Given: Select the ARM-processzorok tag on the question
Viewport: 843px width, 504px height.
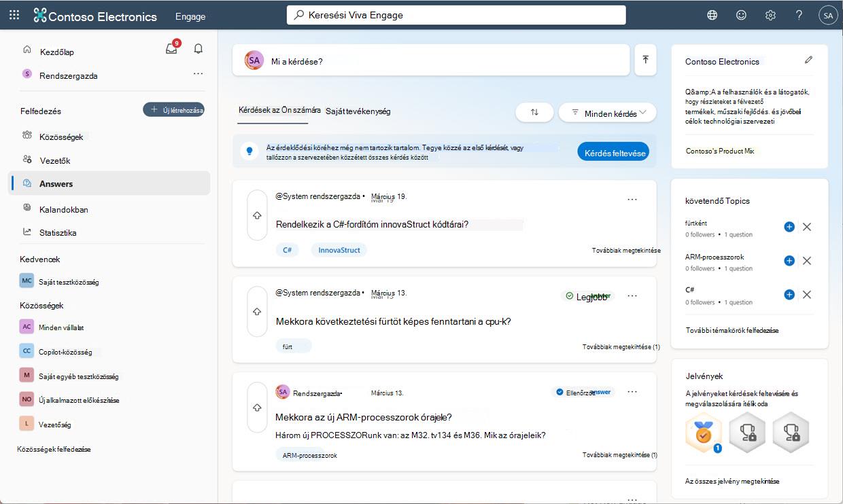Looking at the screenshot, I should pyautogui.click(x=310, y=455).
